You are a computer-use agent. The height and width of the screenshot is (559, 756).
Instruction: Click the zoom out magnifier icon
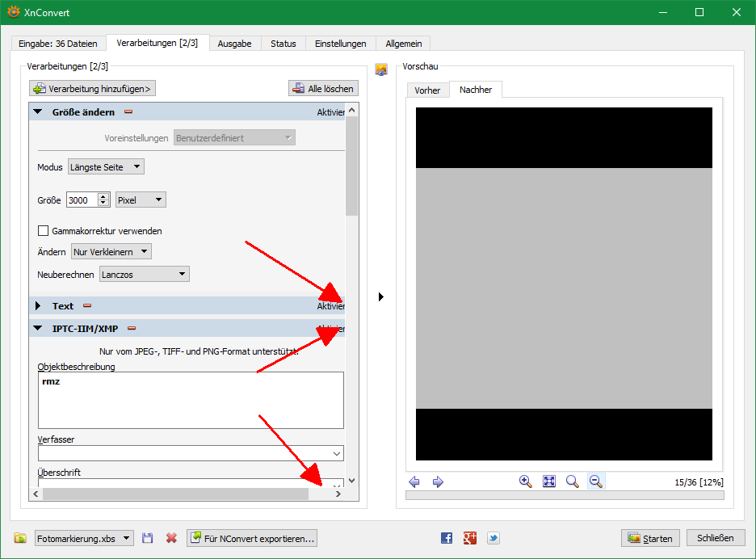pyautogui.click(x=595, y=481)
